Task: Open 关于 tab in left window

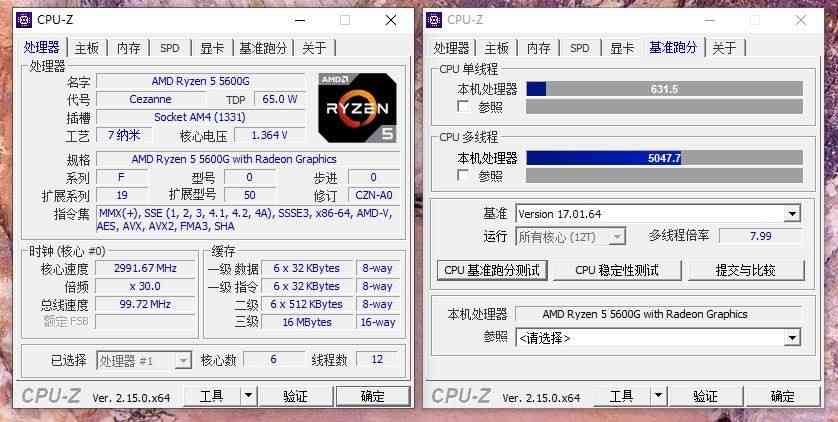Action: click(314, 48)
